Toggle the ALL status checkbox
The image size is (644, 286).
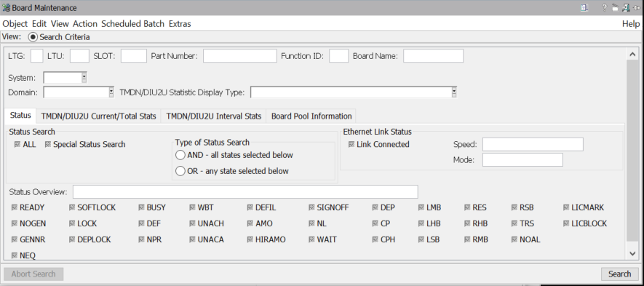pos(17,145)
